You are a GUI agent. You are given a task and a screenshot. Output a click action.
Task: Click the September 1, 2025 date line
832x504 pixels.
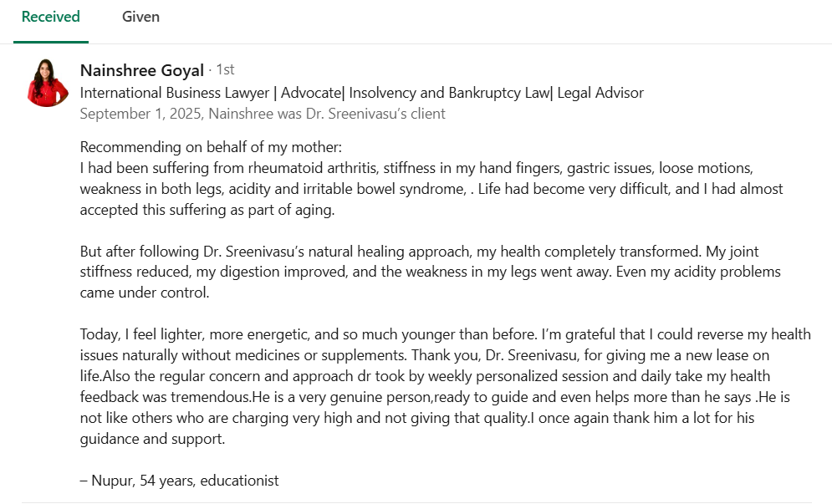263,114
